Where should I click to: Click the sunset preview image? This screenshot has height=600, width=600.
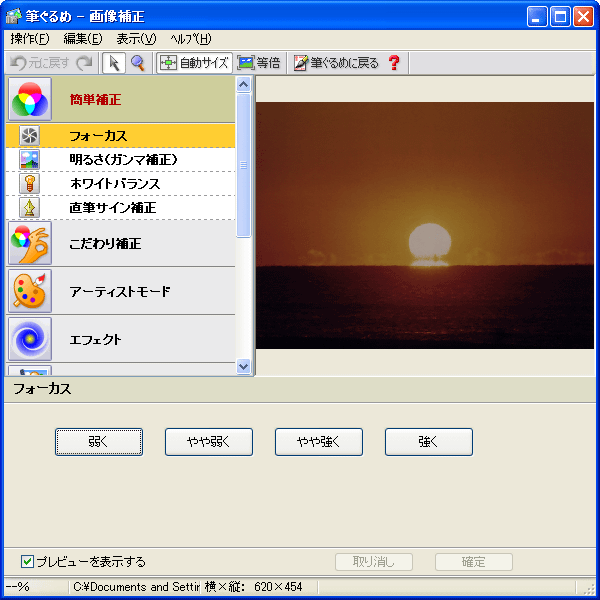tap(426, 225)
